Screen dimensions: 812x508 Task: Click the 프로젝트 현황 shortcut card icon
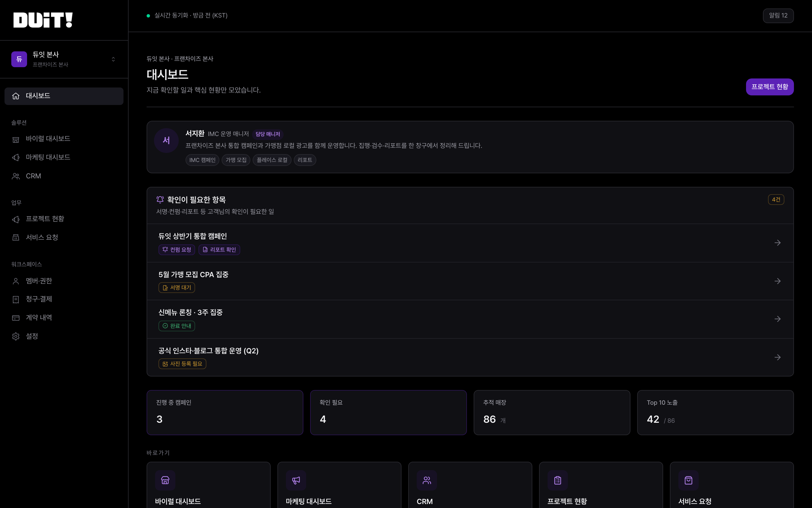[x=558, y=480]
